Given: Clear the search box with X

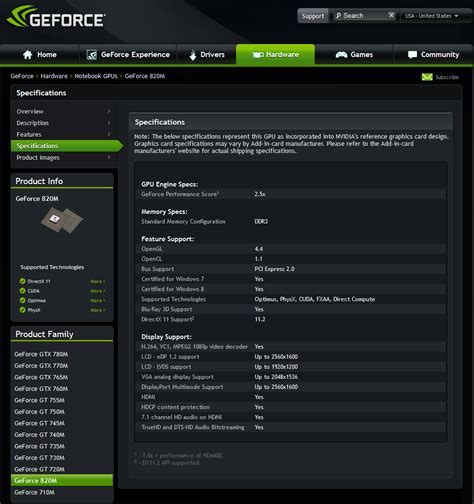Looking at the screenshot, I should [x=391, y=15].
